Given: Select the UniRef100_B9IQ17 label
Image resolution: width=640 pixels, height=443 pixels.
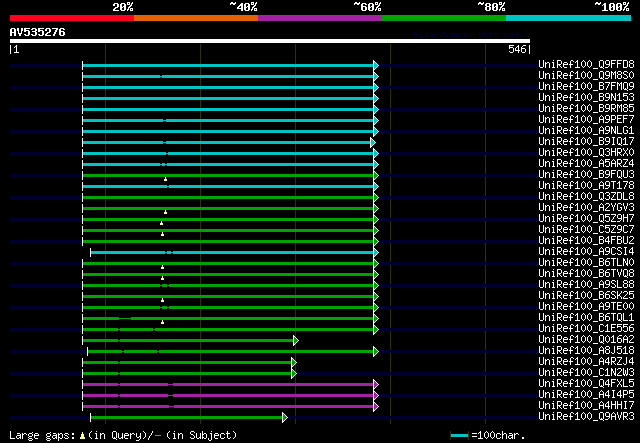Looking at the screenshot, I should point(586,142).
